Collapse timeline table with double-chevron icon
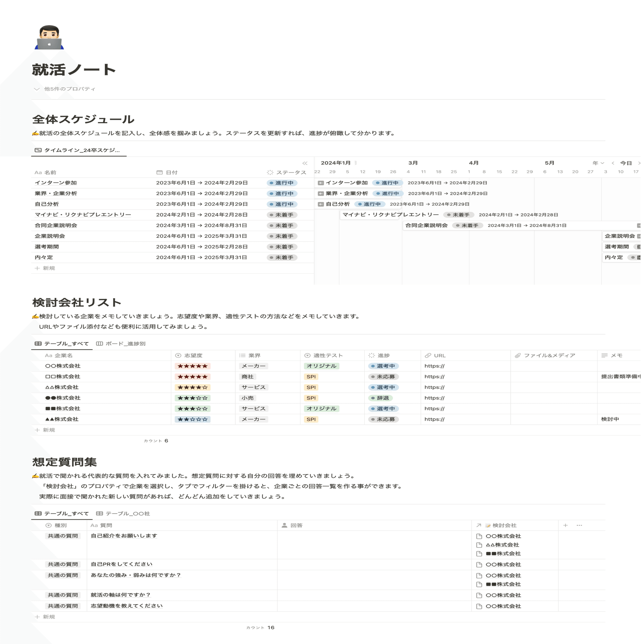This screenshot has height=644, width=644. [x=305, y=163]
